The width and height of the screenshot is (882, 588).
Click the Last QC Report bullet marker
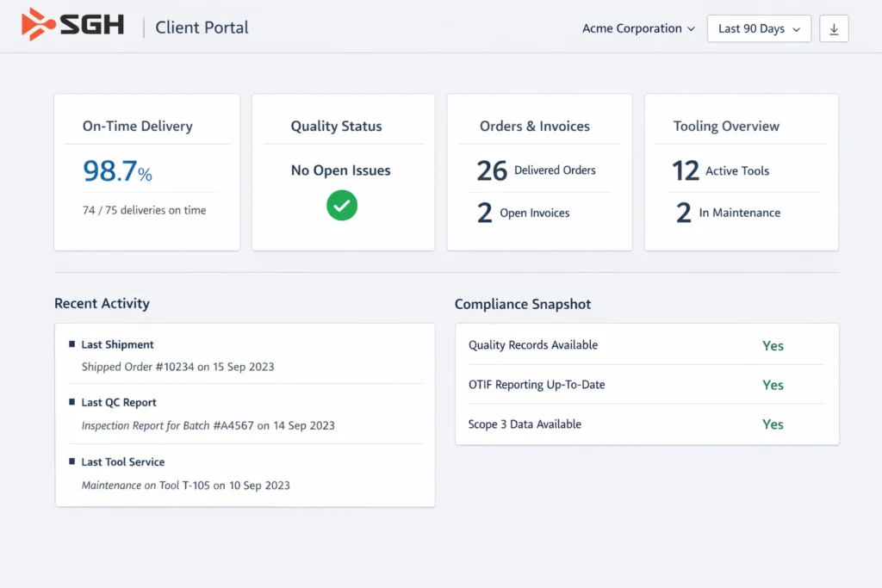click(x=72, y=402)
